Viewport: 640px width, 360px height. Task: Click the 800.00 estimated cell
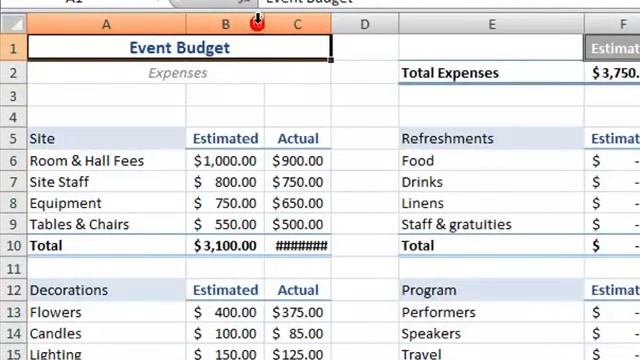point(225,182)
